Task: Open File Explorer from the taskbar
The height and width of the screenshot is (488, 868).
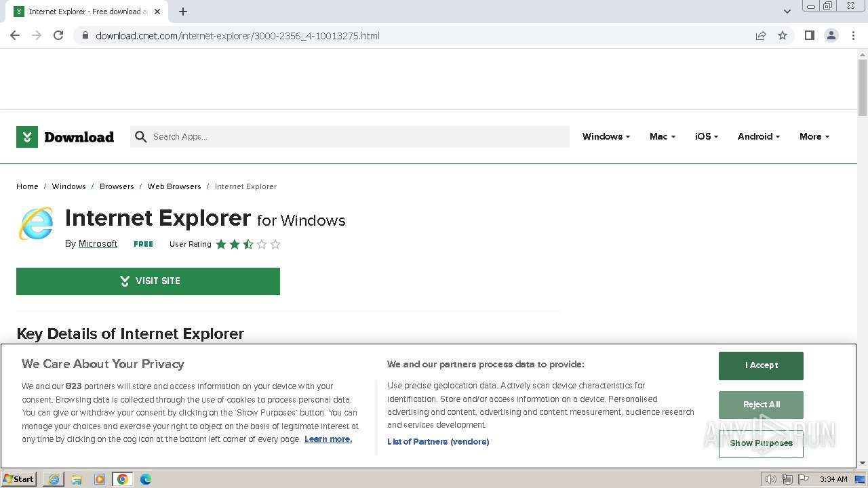Action: coord(77,479)
